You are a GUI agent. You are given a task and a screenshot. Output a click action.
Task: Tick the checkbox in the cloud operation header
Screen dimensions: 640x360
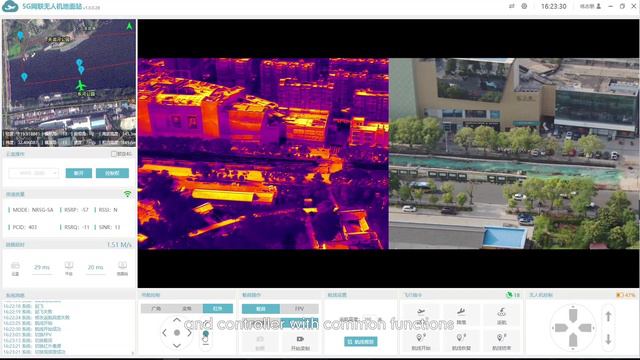[x=114, y=154]
